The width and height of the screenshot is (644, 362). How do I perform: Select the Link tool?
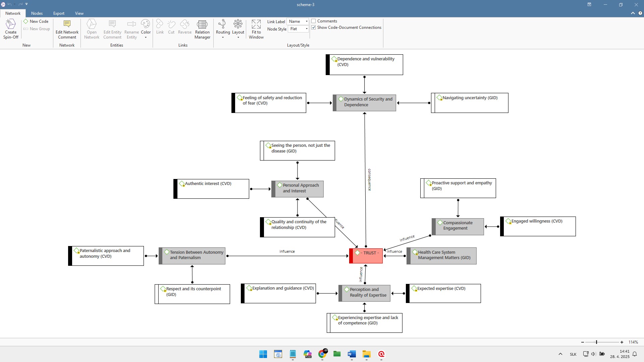[160, 27]
